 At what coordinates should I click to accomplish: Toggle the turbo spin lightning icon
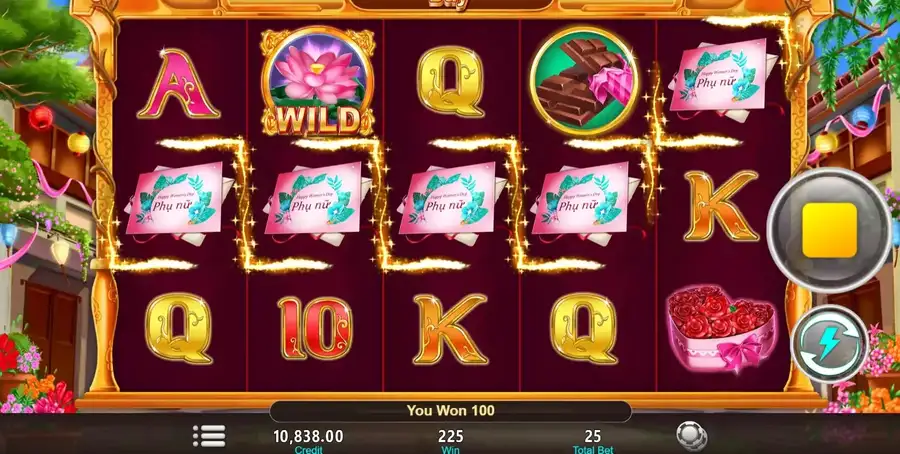(x=829, y=344)
